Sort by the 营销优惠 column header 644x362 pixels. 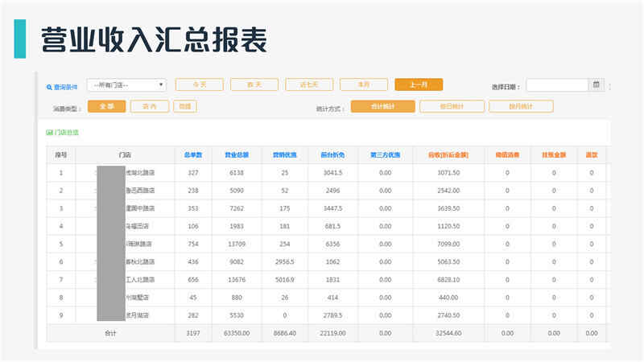pyautogui.click(x=285, y=154)
